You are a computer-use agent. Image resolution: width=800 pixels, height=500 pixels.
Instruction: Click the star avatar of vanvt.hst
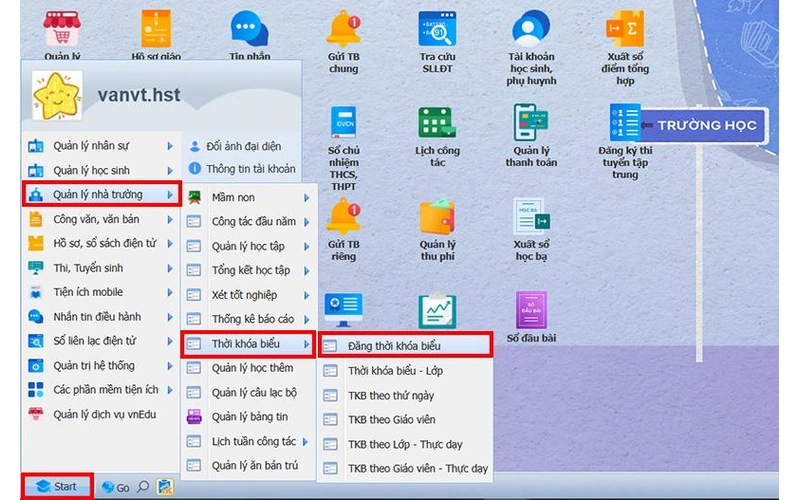(x=57, y=96)
